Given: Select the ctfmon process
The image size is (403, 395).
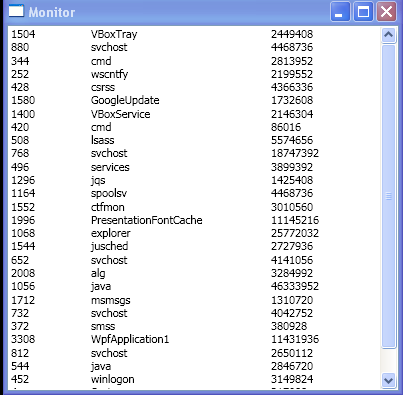Looking at the screenshot, I should pos(108,207).
